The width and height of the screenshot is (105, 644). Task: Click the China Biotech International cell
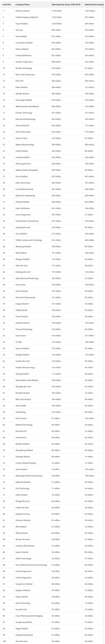point(31,221)
